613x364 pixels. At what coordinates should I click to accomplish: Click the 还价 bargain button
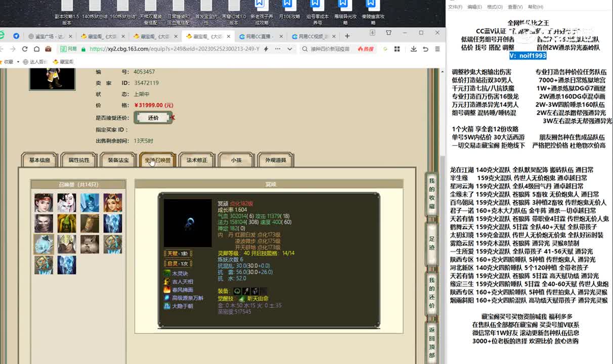tap(153, 118)
